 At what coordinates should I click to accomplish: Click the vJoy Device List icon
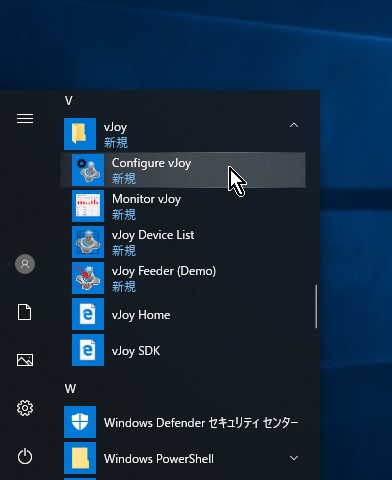(x=88, y=242)
